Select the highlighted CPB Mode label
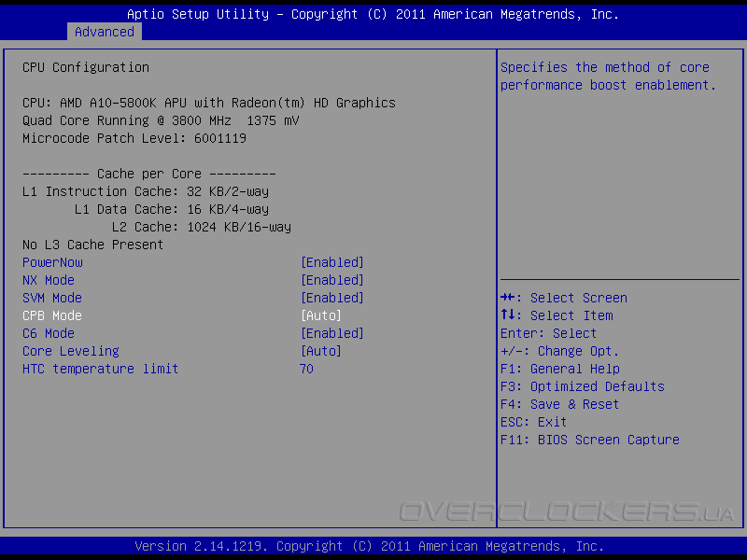 coord(52,315)
